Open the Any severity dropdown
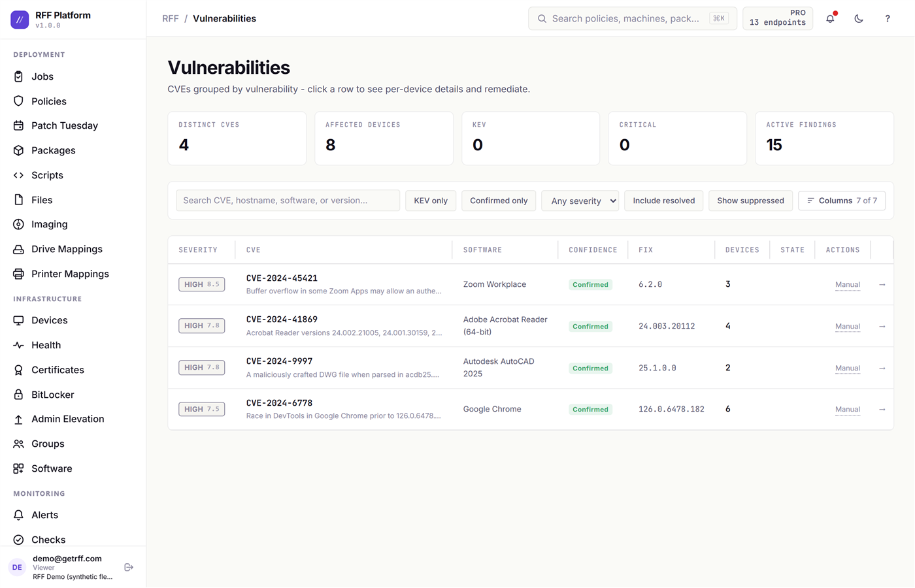915x588 pixels. (580, 201)
